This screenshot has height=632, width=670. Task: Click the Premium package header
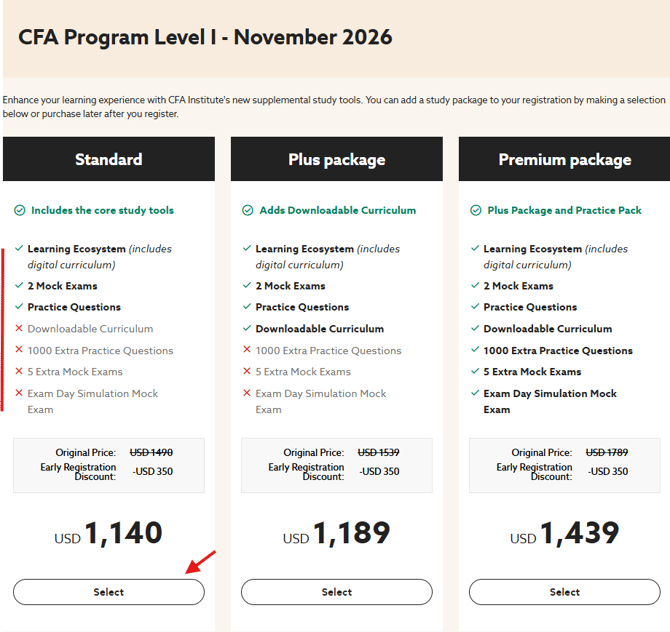tap(564, 159)
